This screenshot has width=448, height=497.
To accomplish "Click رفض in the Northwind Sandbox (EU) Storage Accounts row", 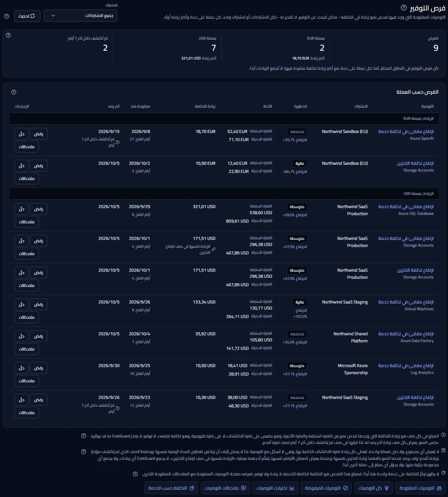I will coord(39,166).
